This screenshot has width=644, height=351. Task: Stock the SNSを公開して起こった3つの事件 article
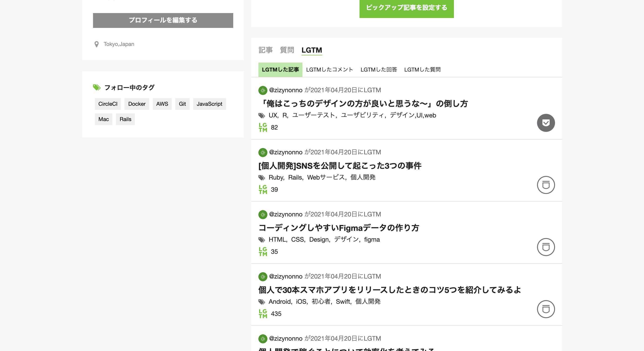click(546, 185)
